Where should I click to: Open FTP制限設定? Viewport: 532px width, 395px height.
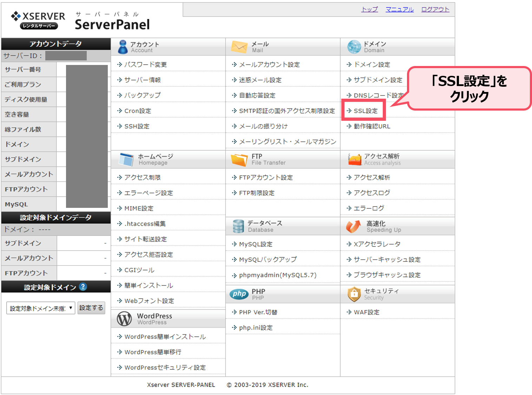coord(257,193)
